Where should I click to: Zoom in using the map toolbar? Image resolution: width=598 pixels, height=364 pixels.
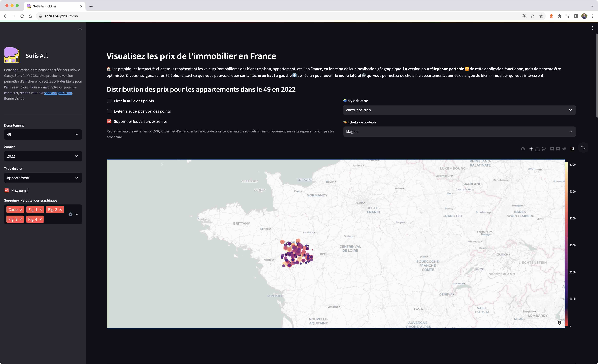(x=552, y=149)
